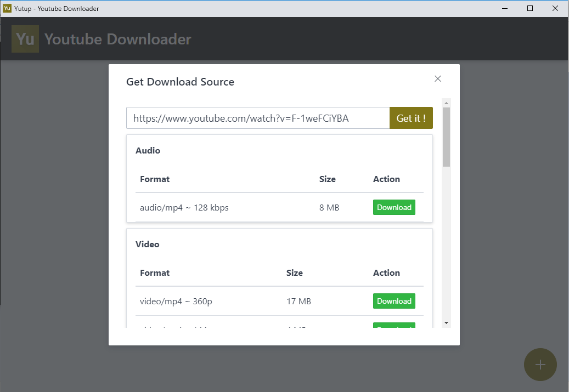Click the audio/mp4 ~ 128 kbps text
Image resolution: width=569 pixels, height=392 pixels.
pos(184,207)
